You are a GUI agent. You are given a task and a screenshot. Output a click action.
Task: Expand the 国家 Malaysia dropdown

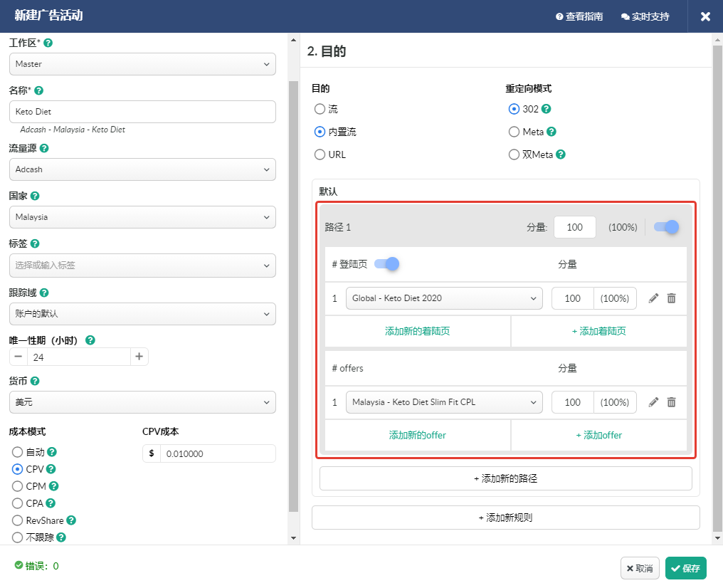[142, 217]
